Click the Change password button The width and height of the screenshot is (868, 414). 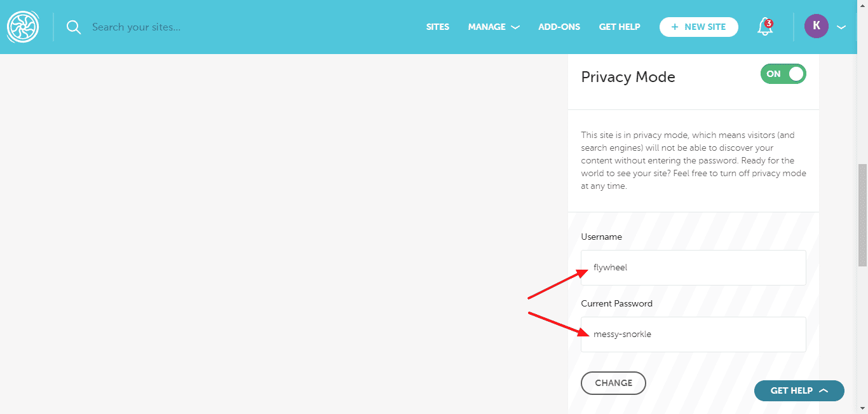[x=613, y=383]
